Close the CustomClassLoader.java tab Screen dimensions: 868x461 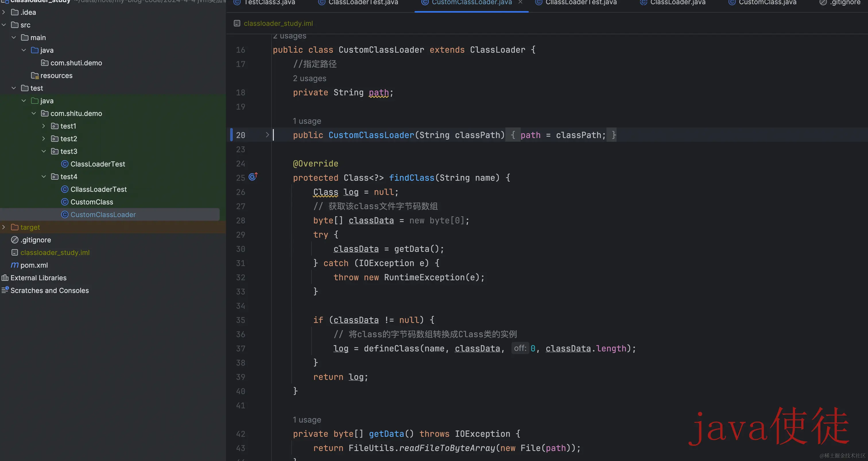tap(520, 2)
